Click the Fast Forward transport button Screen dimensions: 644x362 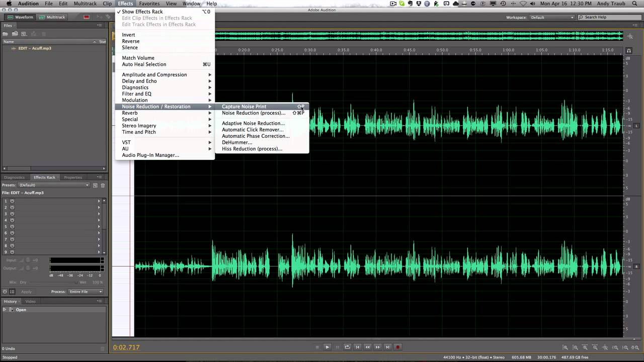click(377, 347)
